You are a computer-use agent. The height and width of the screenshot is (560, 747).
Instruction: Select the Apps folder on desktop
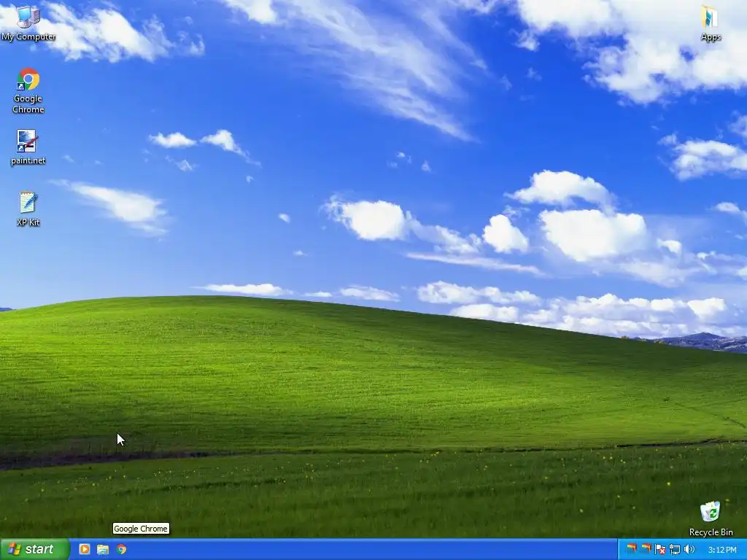click(x=711, y=23)
